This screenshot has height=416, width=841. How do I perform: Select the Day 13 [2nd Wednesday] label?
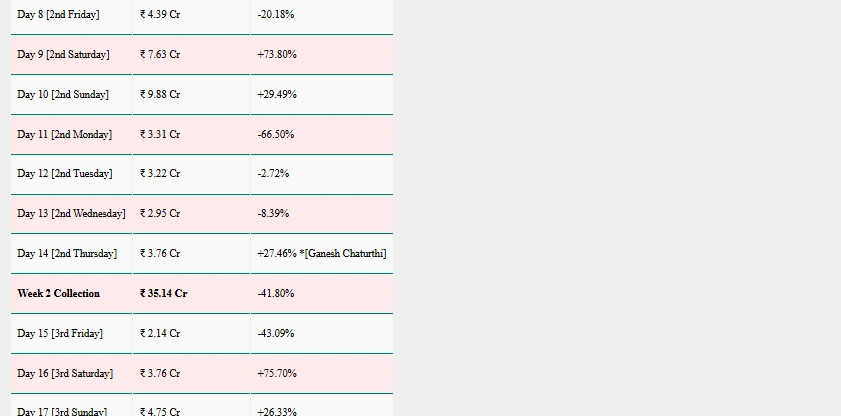point(71,213)
